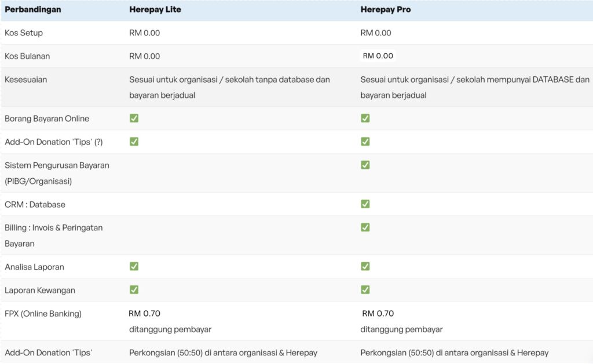Click Pro text 'mempunyai DATABASE dan bayaran berjadual'

pos(475,87)
